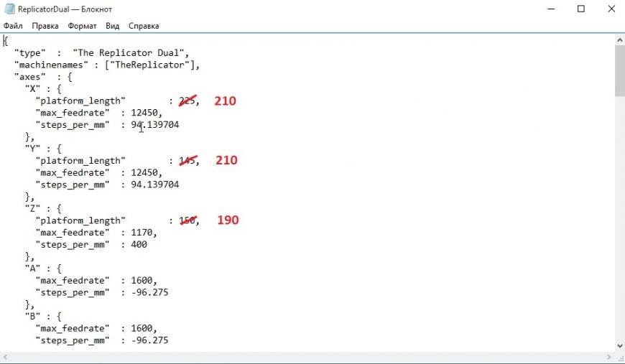Click the horizontal scrollbar right arrow

(608, 358)
